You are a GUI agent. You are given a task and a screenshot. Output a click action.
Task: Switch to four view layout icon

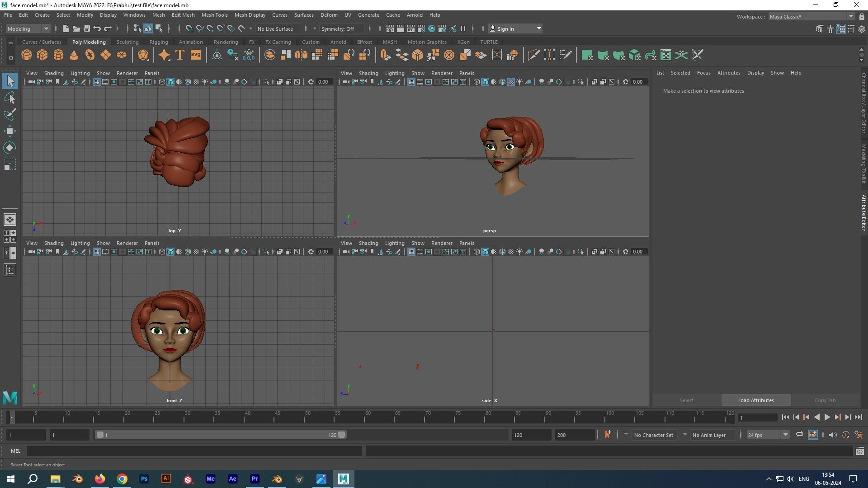[x=10, y=236]
